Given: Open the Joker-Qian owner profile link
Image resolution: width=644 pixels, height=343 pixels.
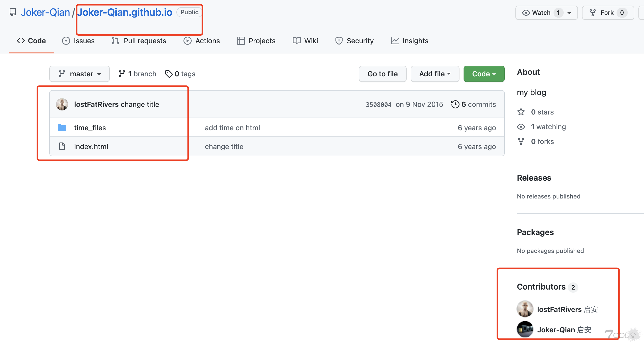Looking at the screenshot, I should (45, 12).
